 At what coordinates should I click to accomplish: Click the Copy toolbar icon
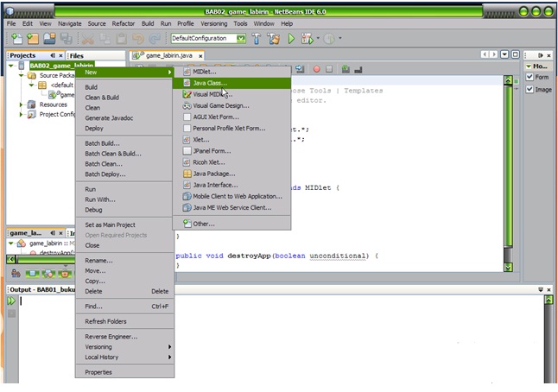(105, 38)
